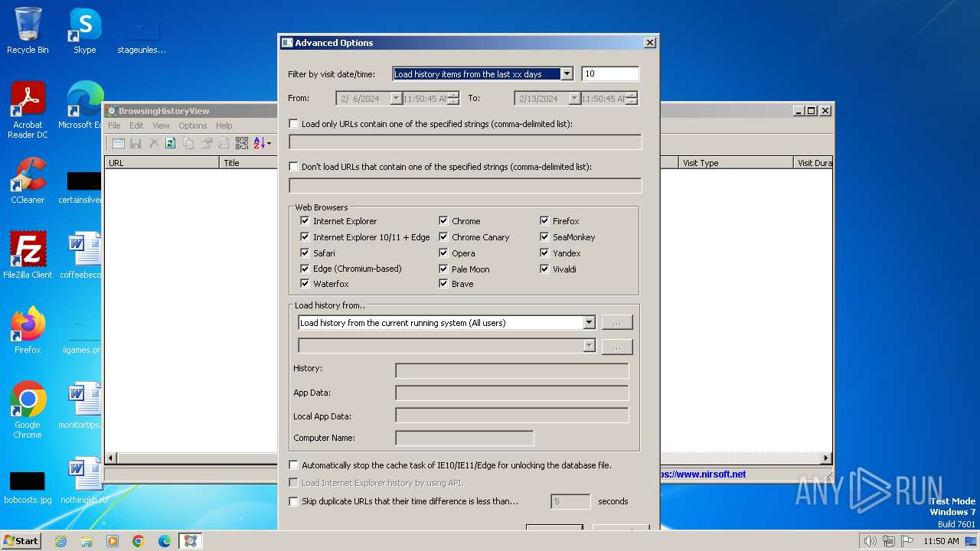980x551 pixels.
Task: Open the View menu in BrowsingHistoryView
Action: [161, 126]
